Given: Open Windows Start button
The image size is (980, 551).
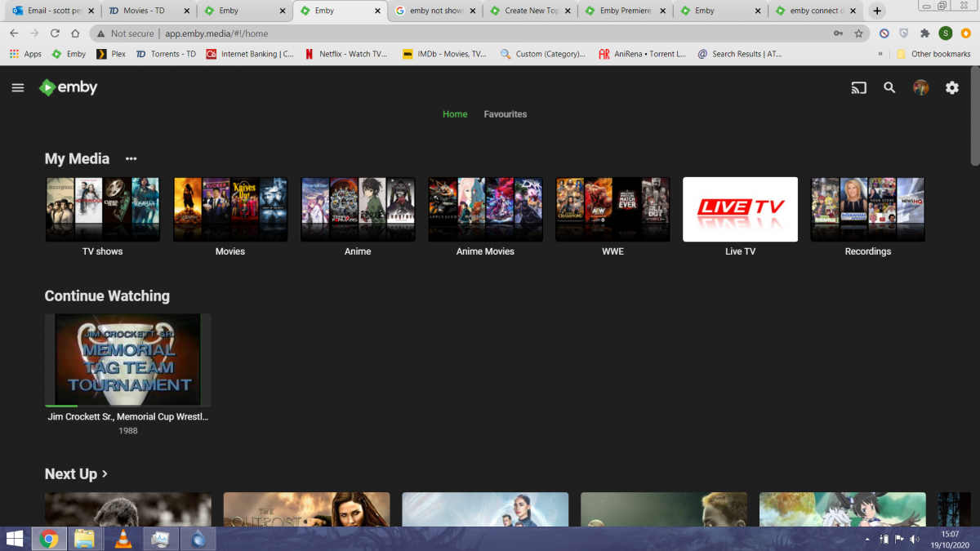Looking at the screenshot, I should 15,539.
